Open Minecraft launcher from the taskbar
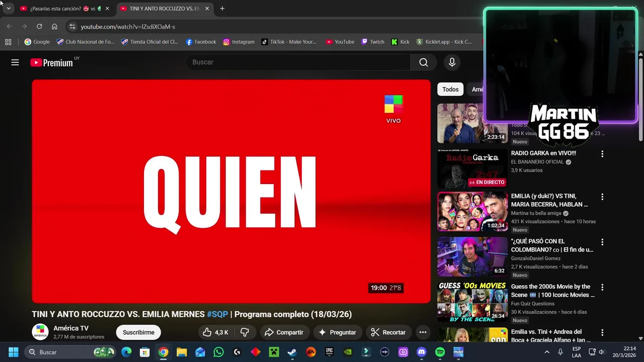Image resolution: width=644 pixels, height=362 pixels. pos(274,352)
